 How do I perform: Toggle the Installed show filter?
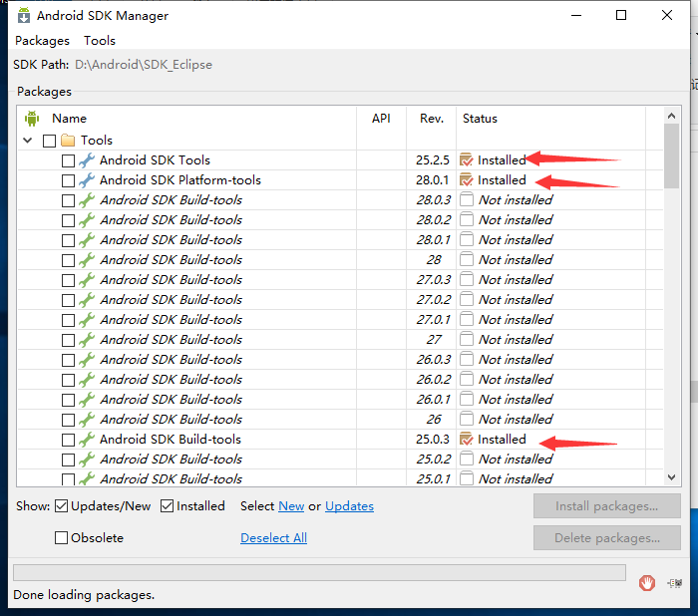click(x=167, y=506)
